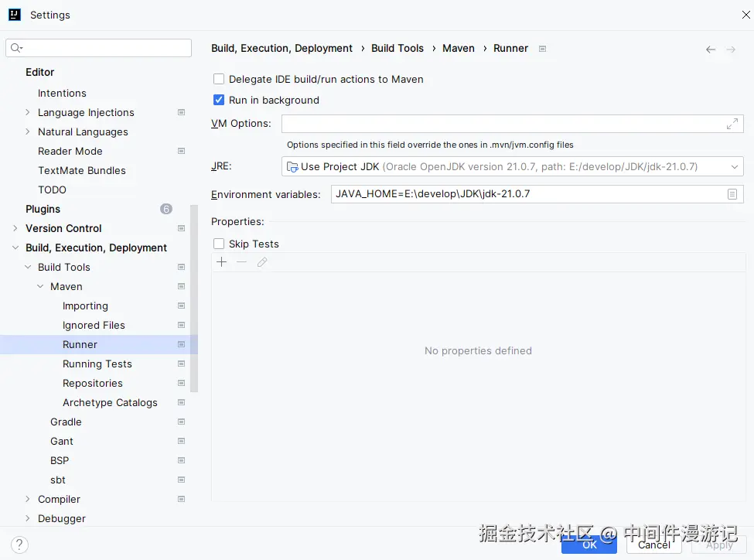
Task: Click project icon next to Gradle
Action: [181, 422]
